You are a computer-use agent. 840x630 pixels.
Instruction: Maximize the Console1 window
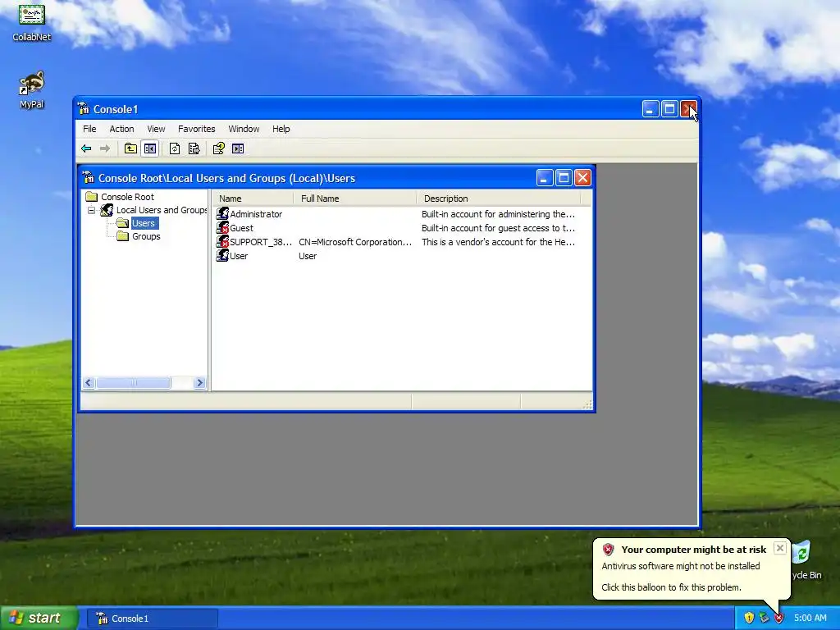click(x=669, y=109)
